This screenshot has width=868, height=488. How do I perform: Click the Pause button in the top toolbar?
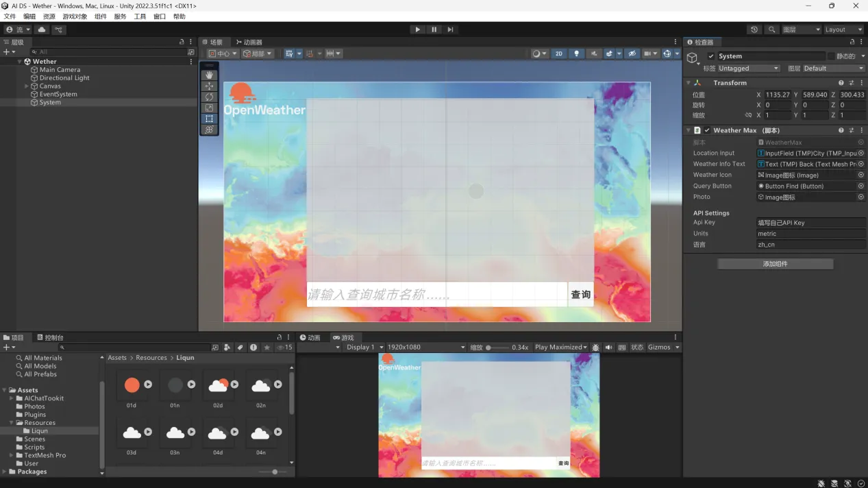[434, 29]
